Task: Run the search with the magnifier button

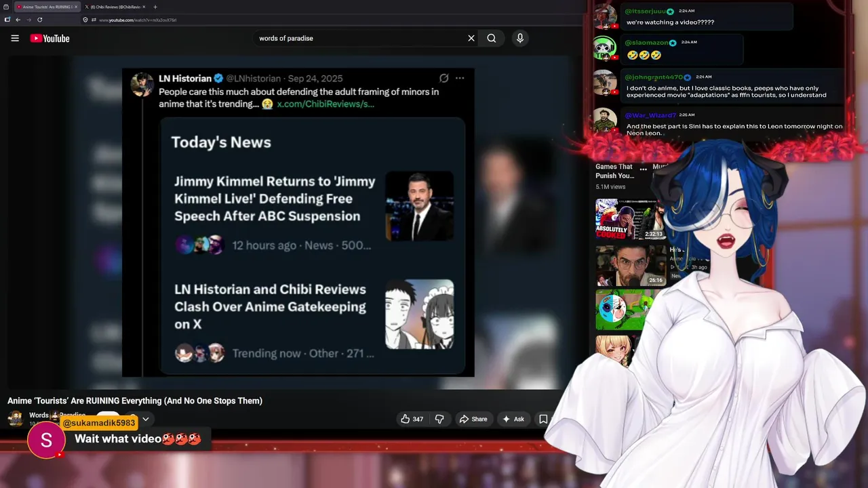Action: [492, 39]
